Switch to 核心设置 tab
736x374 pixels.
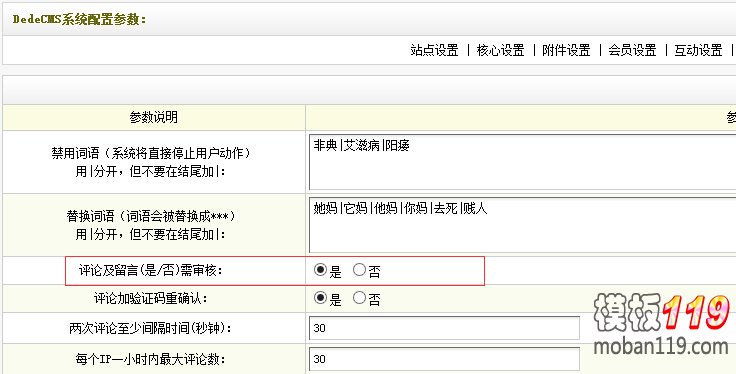(x=500, y=50)
